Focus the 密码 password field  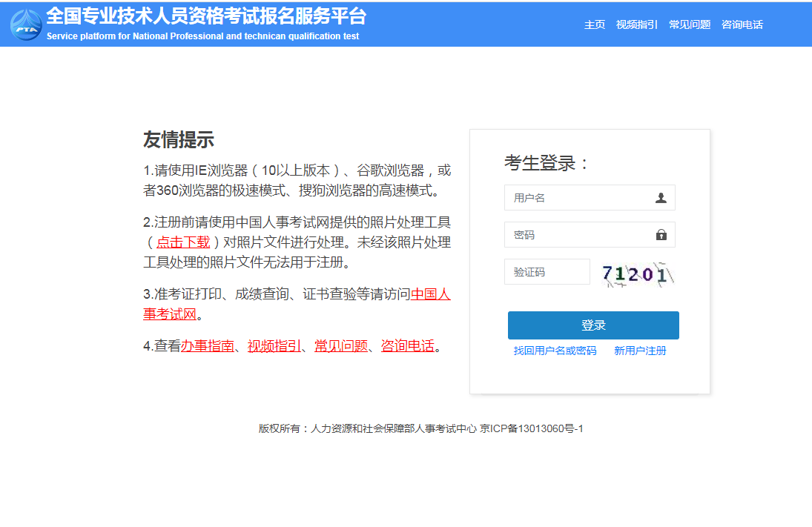point(578,235)
